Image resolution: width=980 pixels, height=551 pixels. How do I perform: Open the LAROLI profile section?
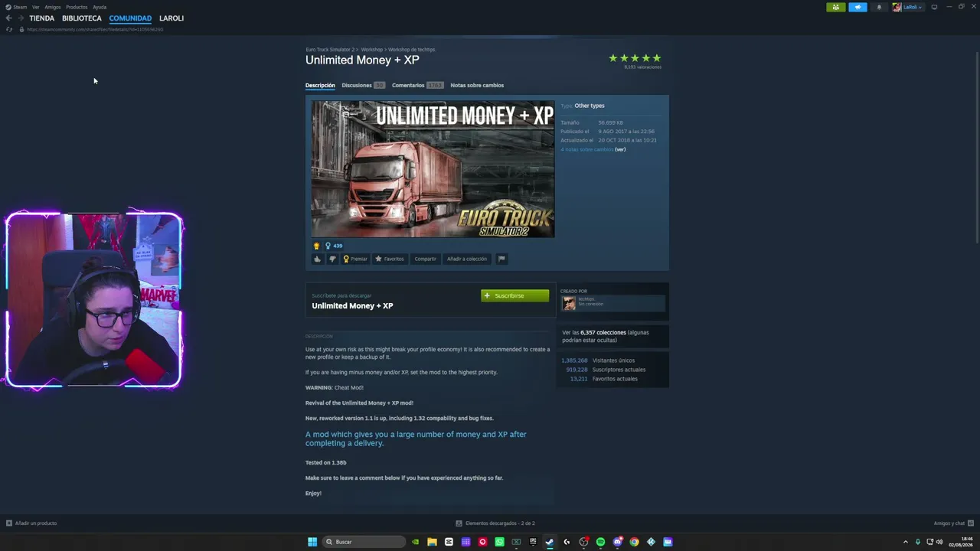click(171, 18)
